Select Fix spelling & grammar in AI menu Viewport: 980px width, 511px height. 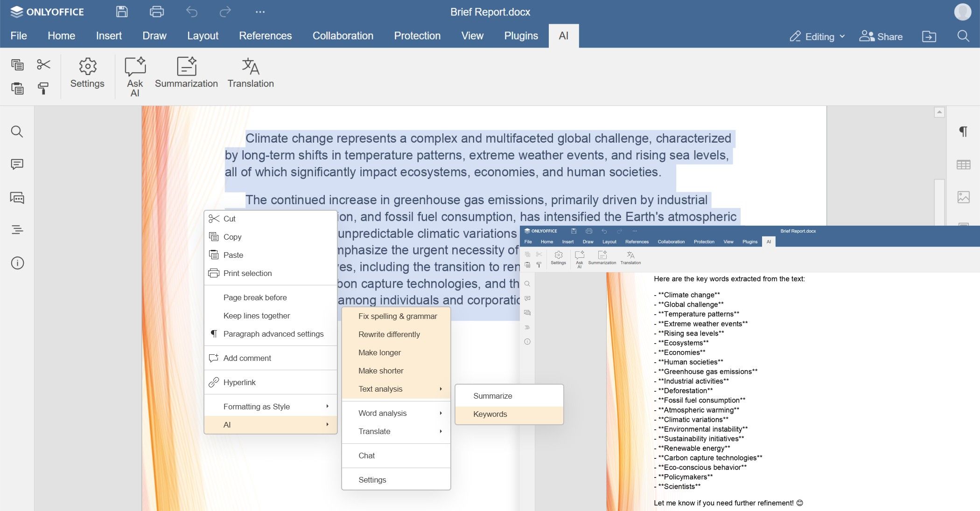[396, 316]
